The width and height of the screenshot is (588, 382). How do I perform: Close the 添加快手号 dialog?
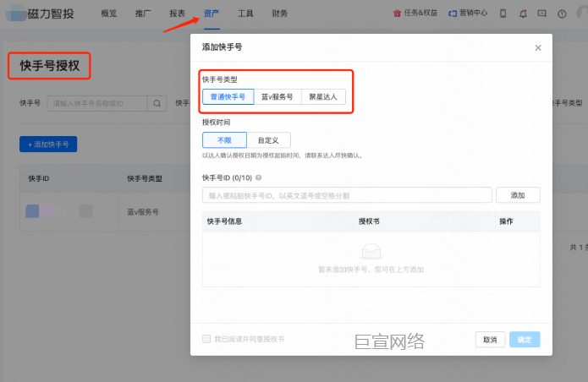tap(538, 48)
